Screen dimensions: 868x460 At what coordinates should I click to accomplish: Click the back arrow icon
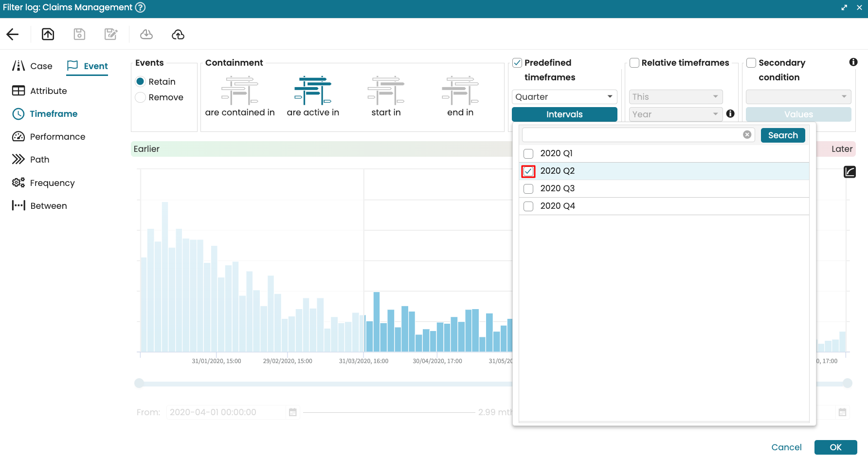13,34
